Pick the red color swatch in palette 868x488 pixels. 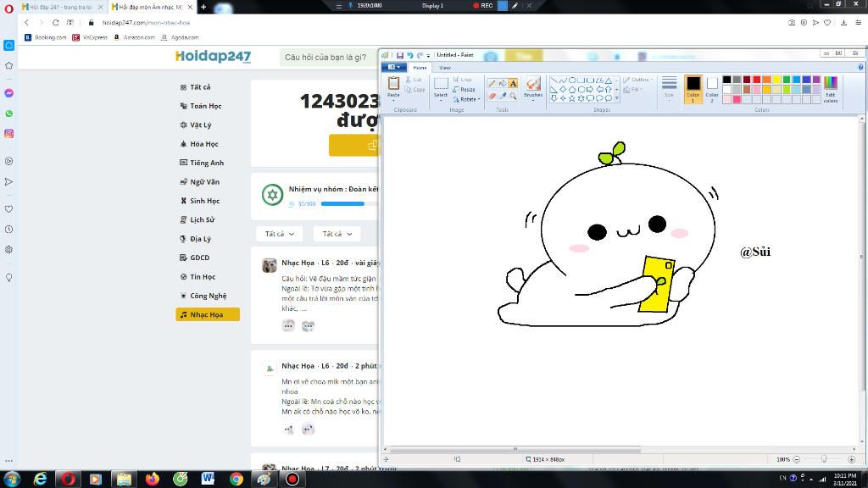point(757,80)
